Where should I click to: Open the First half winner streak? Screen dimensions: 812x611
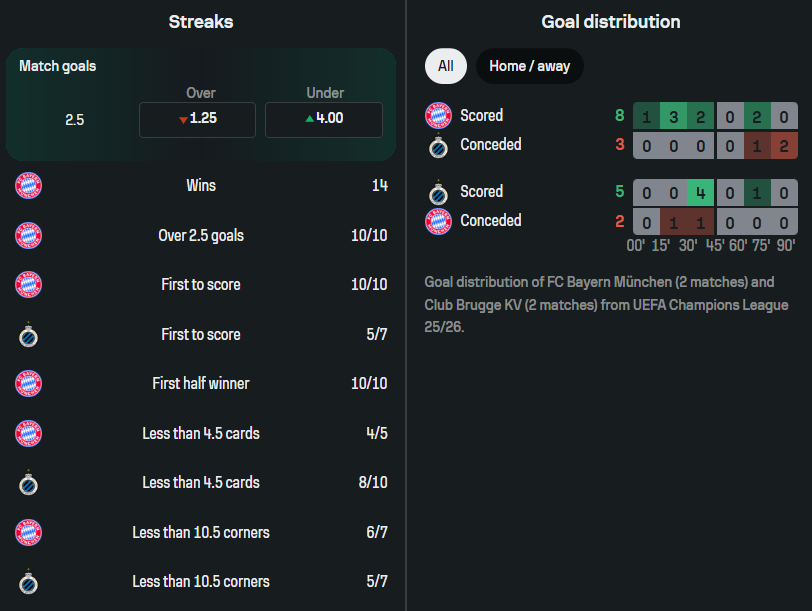(201, 384)
